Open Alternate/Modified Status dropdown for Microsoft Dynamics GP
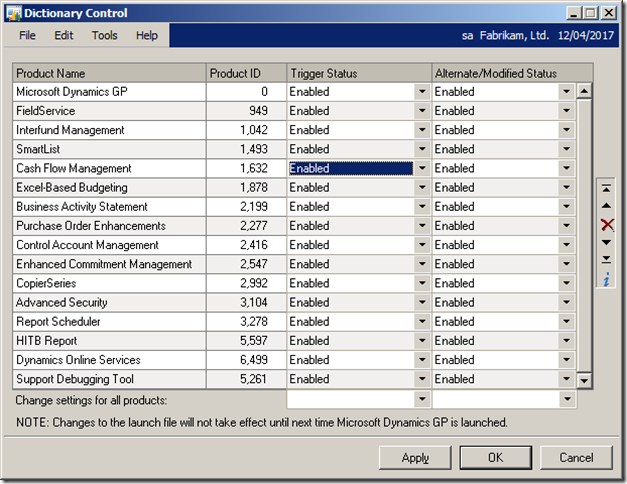The height and width of the screenshot is (484, 627). (x=566, y=92)
